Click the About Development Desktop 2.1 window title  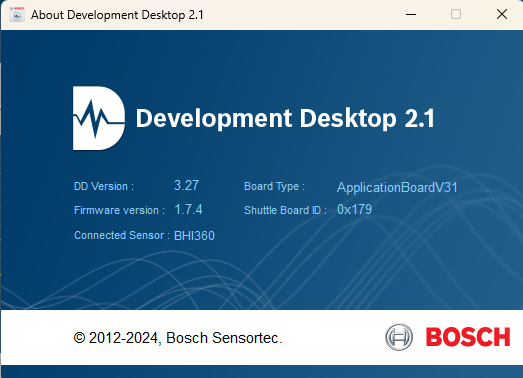click(117, 15)
